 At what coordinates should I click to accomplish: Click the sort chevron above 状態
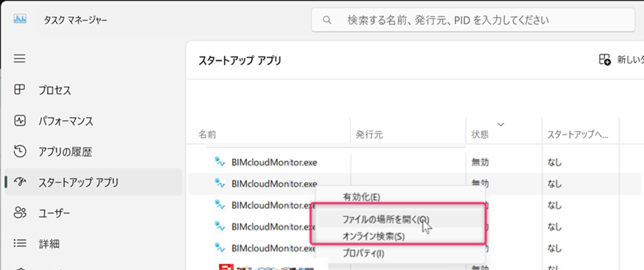(x=500, y=124)
